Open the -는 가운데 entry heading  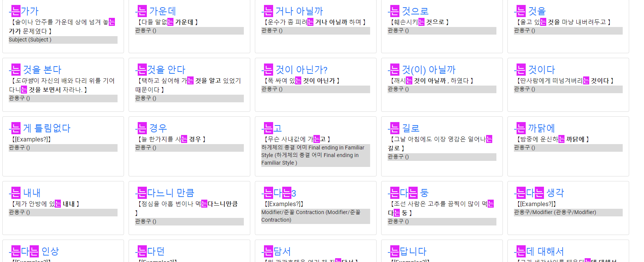click(x=156, y=11)
